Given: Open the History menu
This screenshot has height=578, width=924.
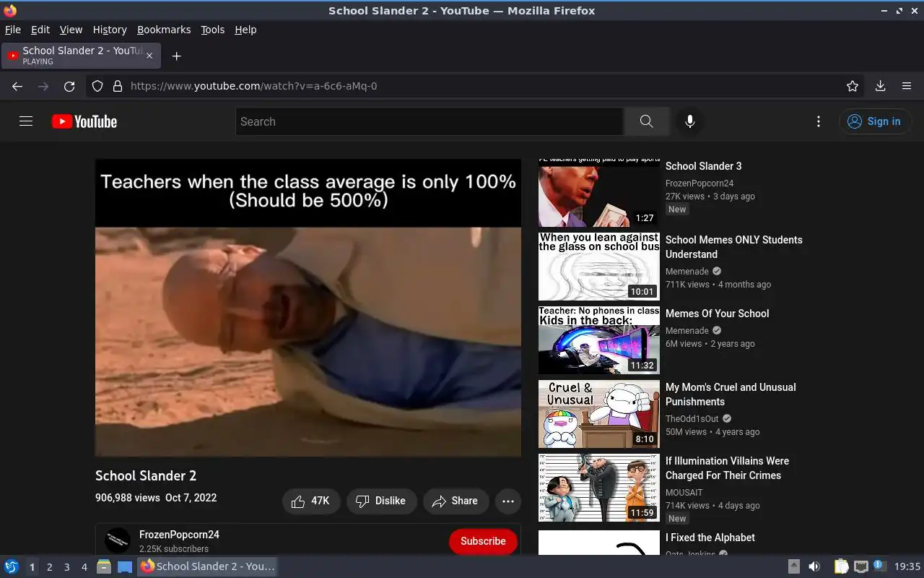Looking at the screenshot, I should point(110,30).
